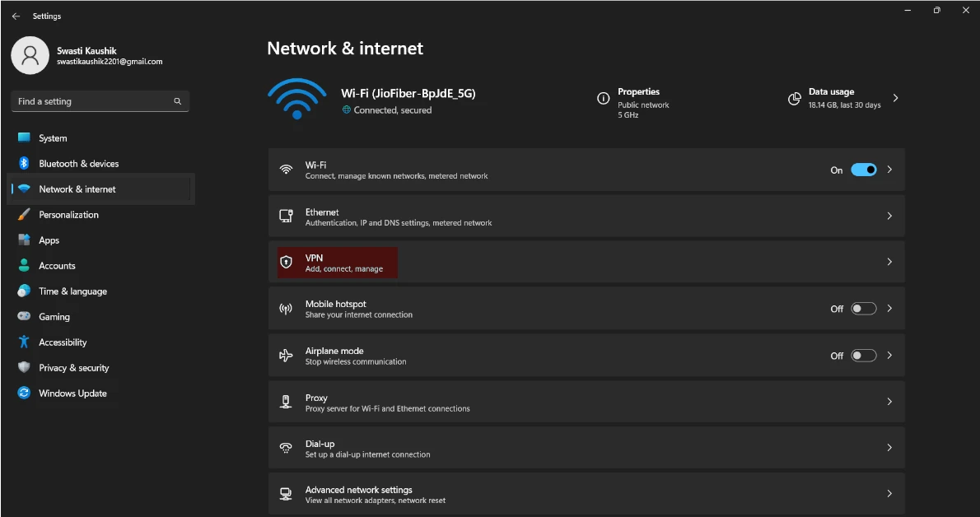Switch on Airplane mode toggle

(x=863, y=356)
